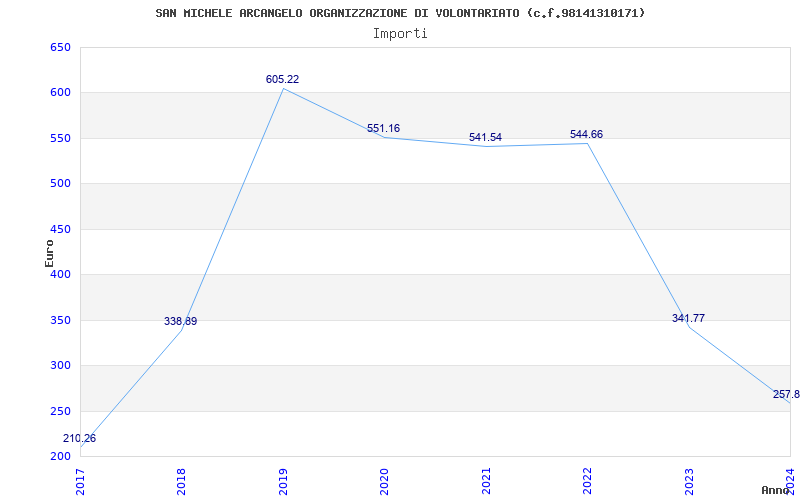Screen dimensions: 800x500
Task: Click the Euro y-axis title
Action: (x=49, y=253)
